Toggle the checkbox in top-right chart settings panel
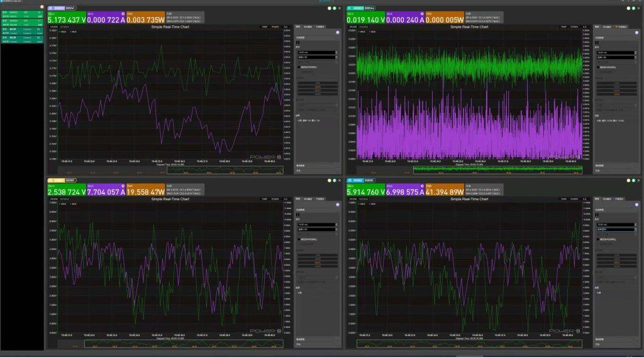 pyautogui.click(x=597, y=66)
